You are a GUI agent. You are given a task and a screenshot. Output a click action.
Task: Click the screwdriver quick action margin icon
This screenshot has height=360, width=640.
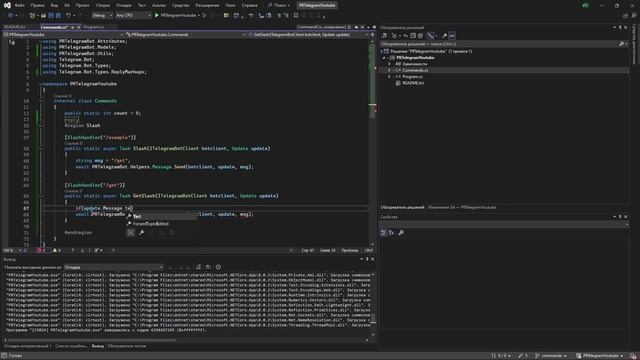[12, 42]
